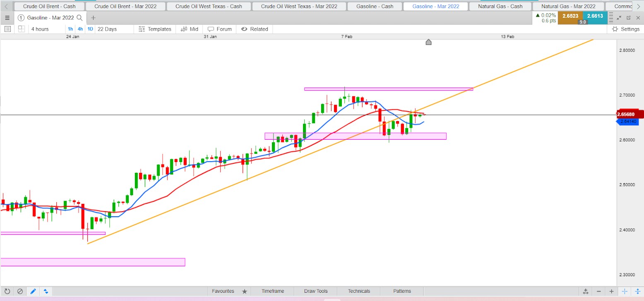
Task: Select the Gasoline - Mar 2022 instrument tab
Action: 435,6
